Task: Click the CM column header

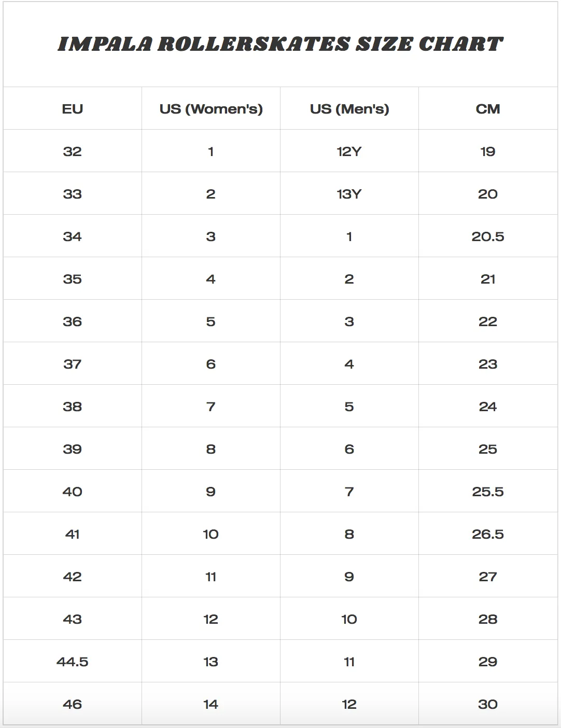Action: (x=488, y=109)
